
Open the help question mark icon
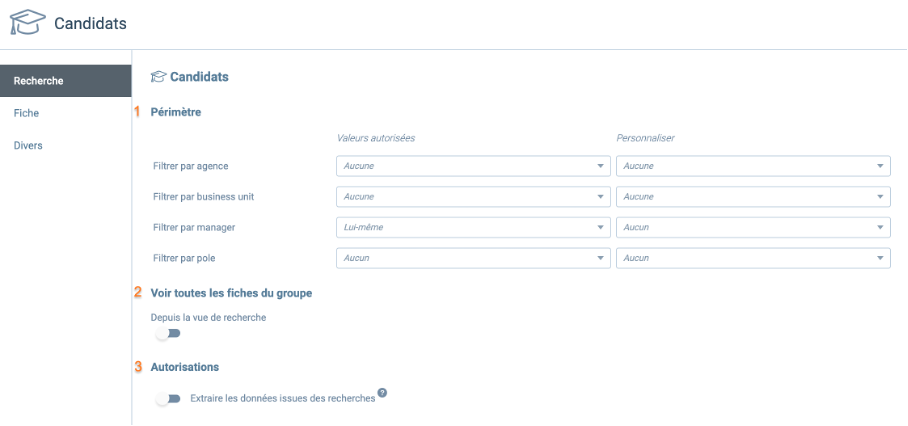382,393
